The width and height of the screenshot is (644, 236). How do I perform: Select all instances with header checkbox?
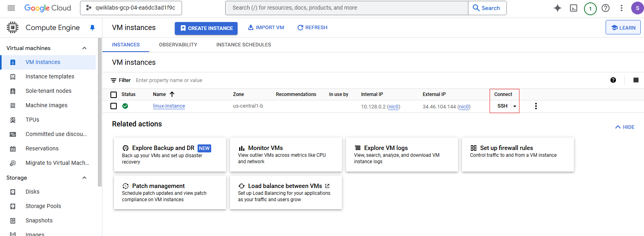tap(114, 95)
